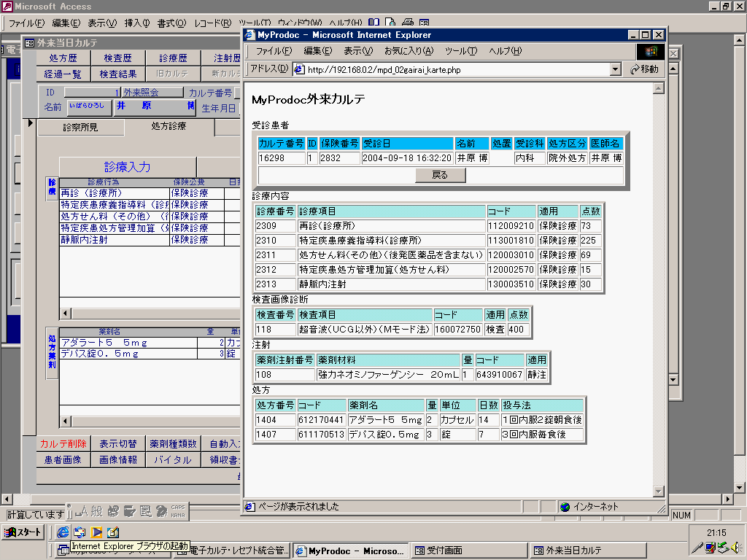Click the browser page scroll down arrow
This screenshot has height=560, width=747.
coord(659,491)
